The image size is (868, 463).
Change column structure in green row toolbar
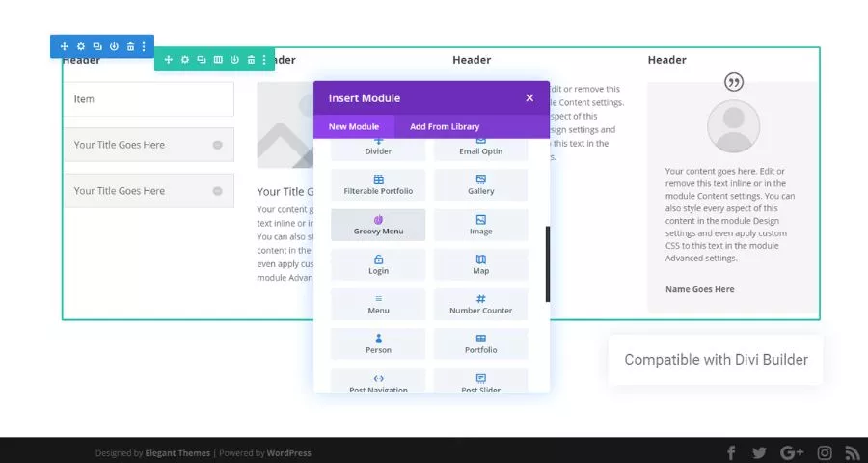click(x=218, y=59)
